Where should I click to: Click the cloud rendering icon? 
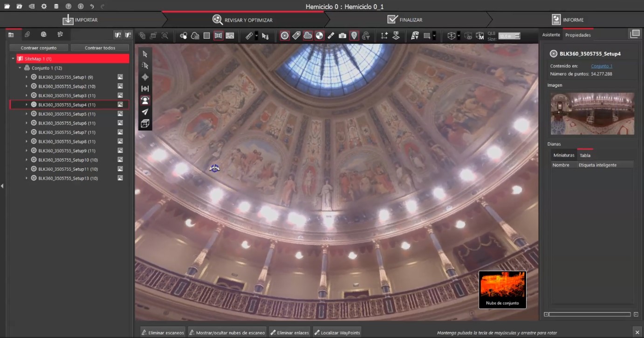point(195,36)
